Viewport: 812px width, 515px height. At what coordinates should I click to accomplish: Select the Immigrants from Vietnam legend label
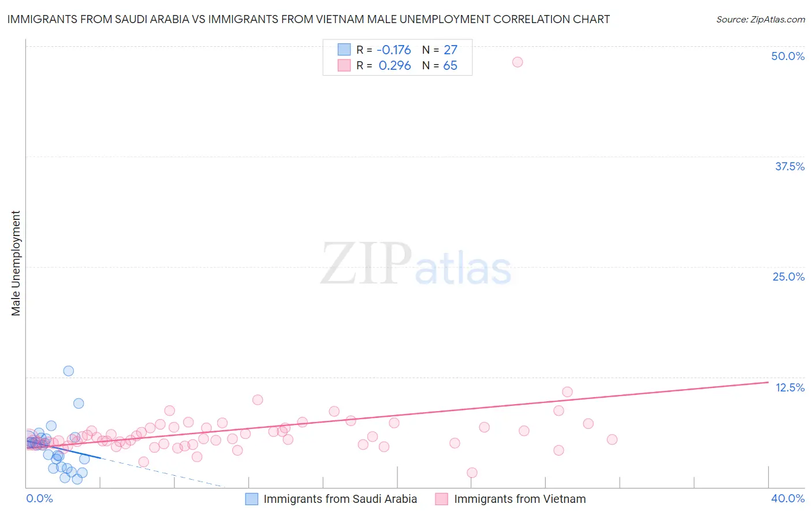click(520, 499)
